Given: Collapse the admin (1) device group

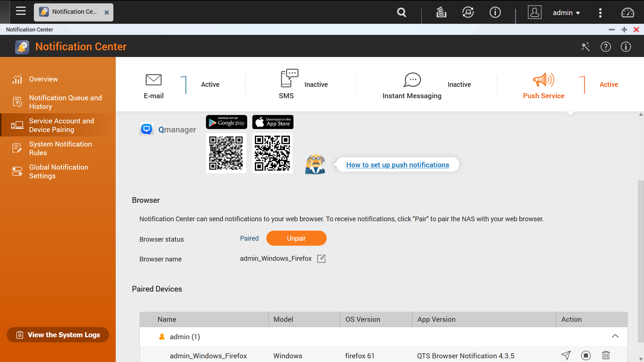Looking at the screenshot, I should pyautogui.click(x=615, y=336).
